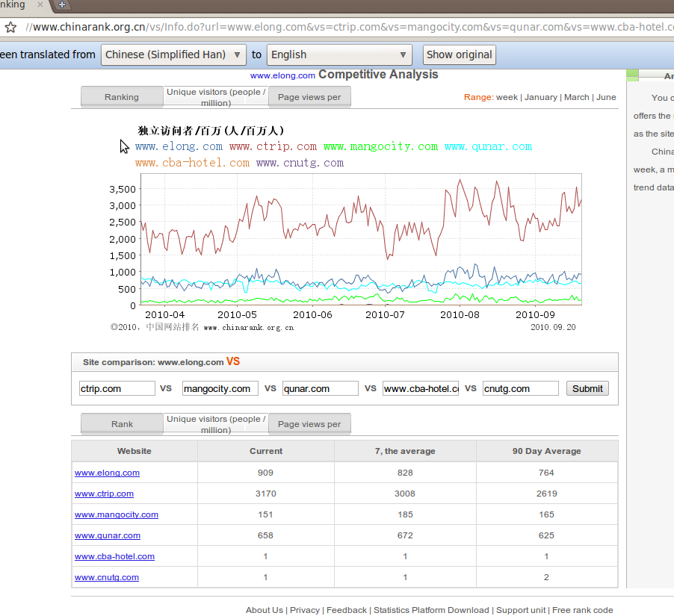674x616 pixels.
Task: Open the Privacy footer link
Action: tap(305, 610)
